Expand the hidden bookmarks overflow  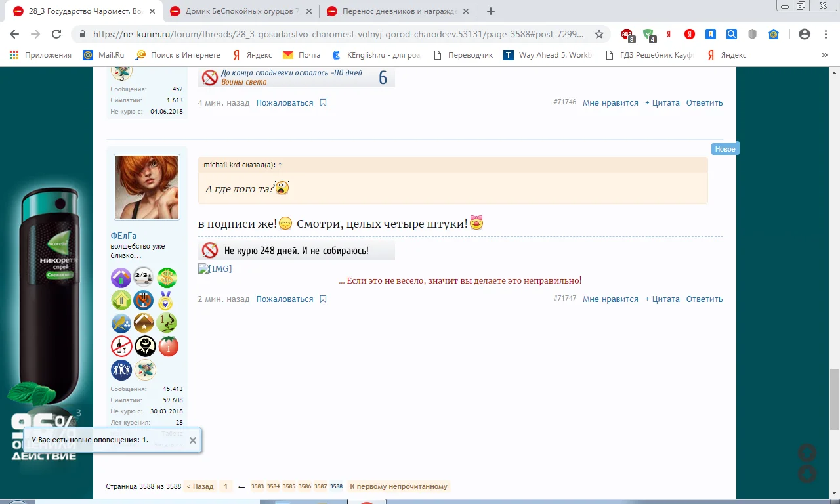(x=825, y=55)
